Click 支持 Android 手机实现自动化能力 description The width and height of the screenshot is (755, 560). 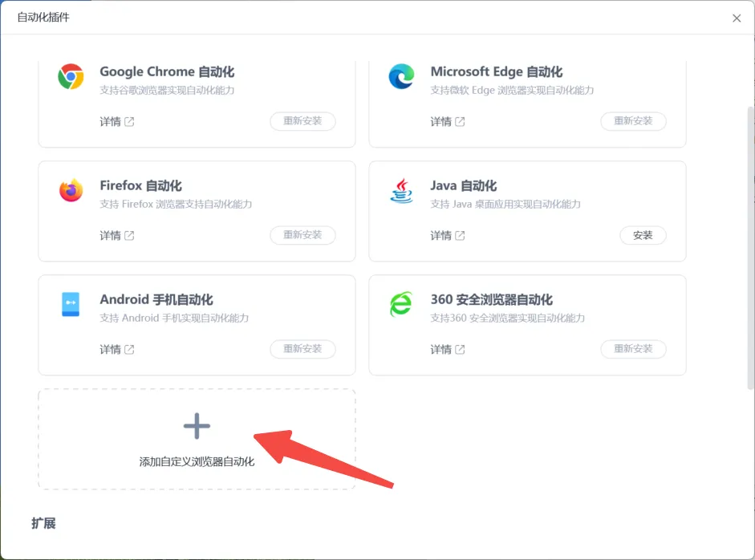tap(174, 319)
